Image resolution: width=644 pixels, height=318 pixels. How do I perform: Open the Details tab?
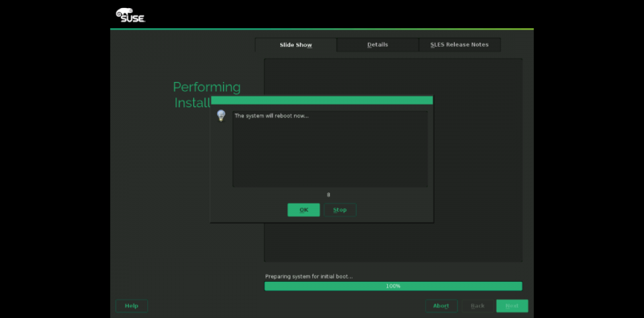coord(378,45)
